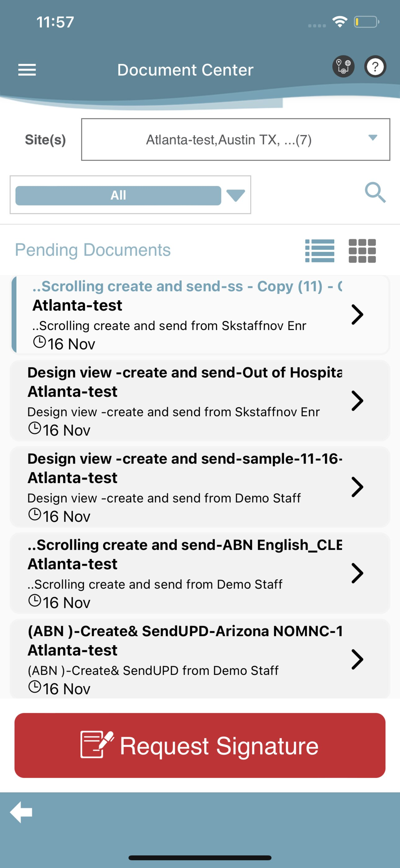Screen dimensions: 400x868
Task: Tap the Pending Documents heading
Action: tap(93, 250)
